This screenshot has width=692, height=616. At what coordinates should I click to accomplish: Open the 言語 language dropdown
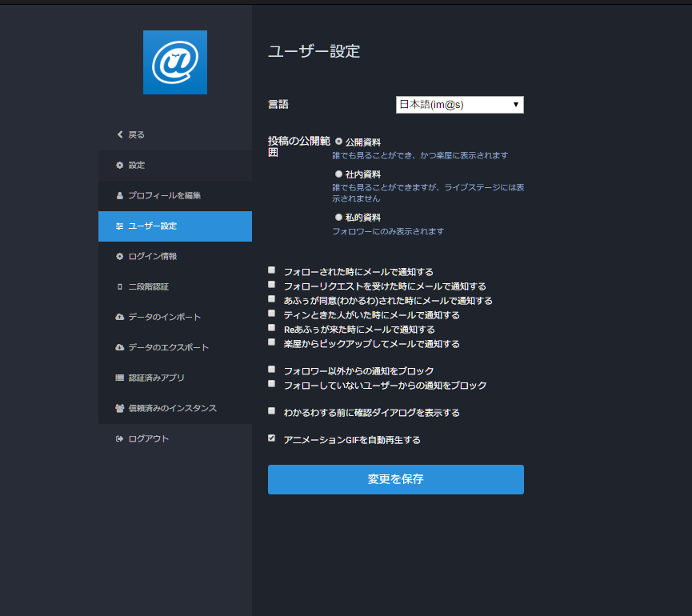(460, 105)
